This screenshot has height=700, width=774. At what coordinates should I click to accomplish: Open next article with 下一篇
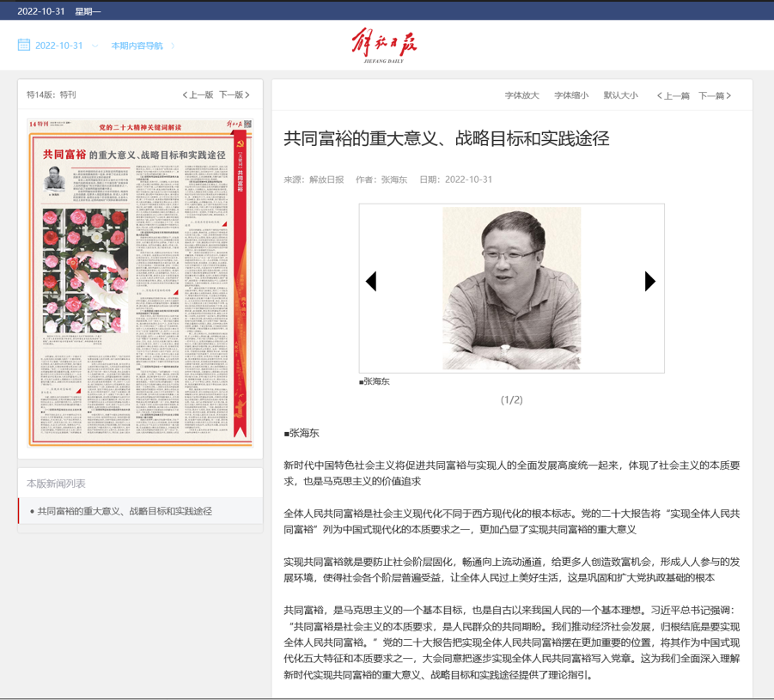pos(715,95)
